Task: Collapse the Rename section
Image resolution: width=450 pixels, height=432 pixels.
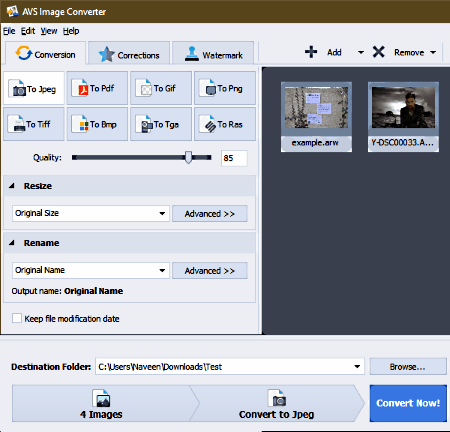Action: coord(12,243)
